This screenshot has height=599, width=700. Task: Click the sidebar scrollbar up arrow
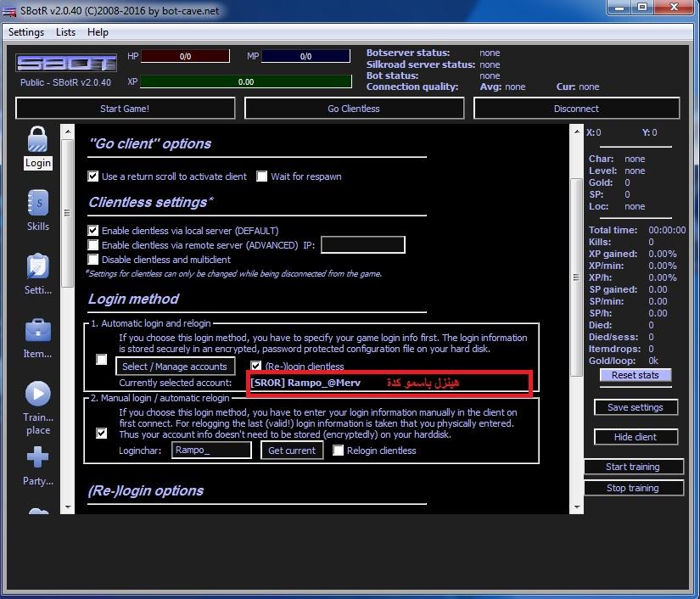click(x=67, y=132)
